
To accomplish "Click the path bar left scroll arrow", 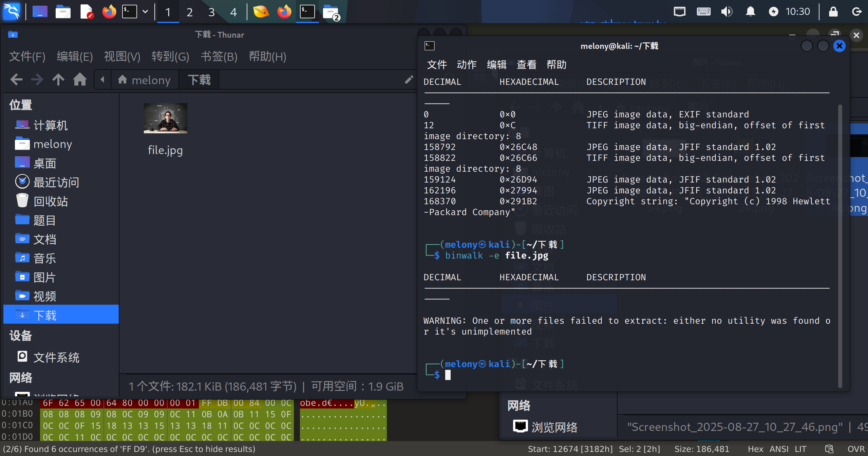I will click(x=102, y=80).
